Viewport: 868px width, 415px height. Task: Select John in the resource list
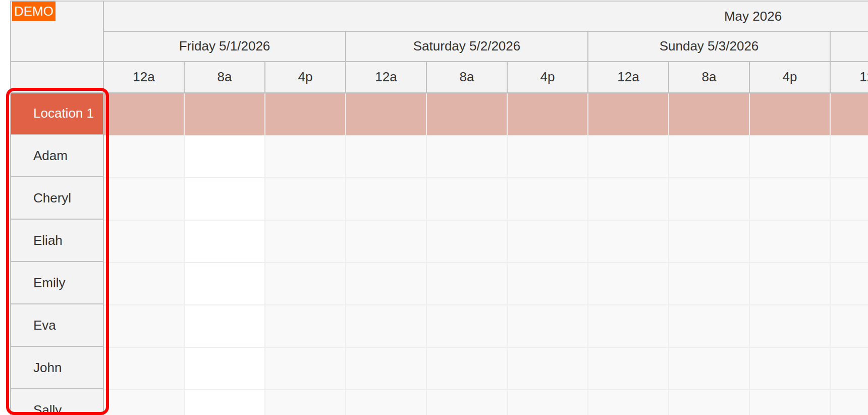(x=57, y=368)
